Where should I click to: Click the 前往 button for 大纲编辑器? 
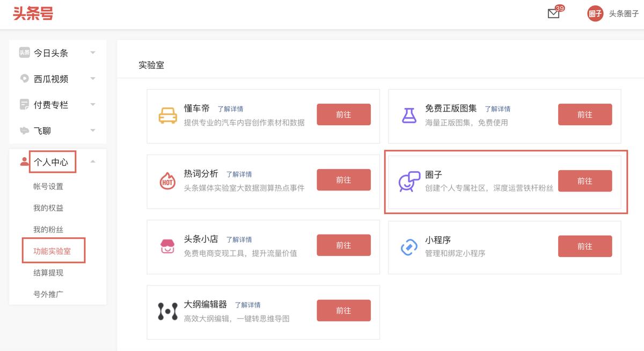pyautogui.click(x=343, y=310)
